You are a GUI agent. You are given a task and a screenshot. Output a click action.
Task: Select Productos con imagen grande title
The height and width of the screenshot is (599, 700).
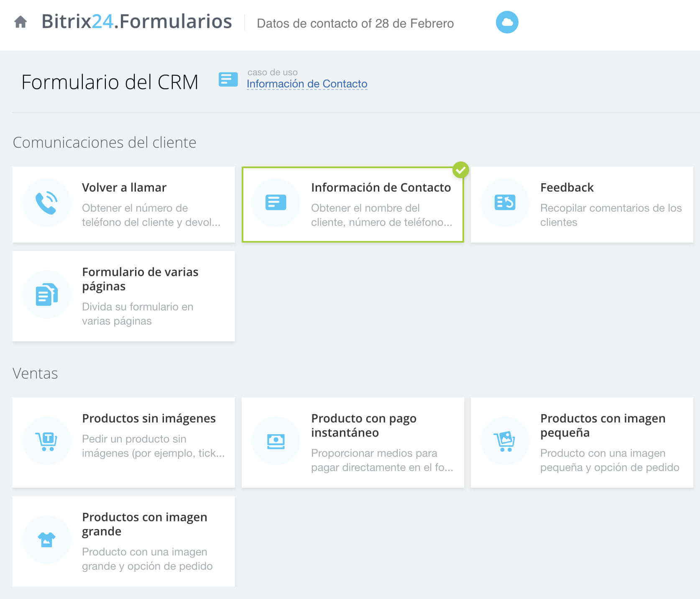point(144,524)
